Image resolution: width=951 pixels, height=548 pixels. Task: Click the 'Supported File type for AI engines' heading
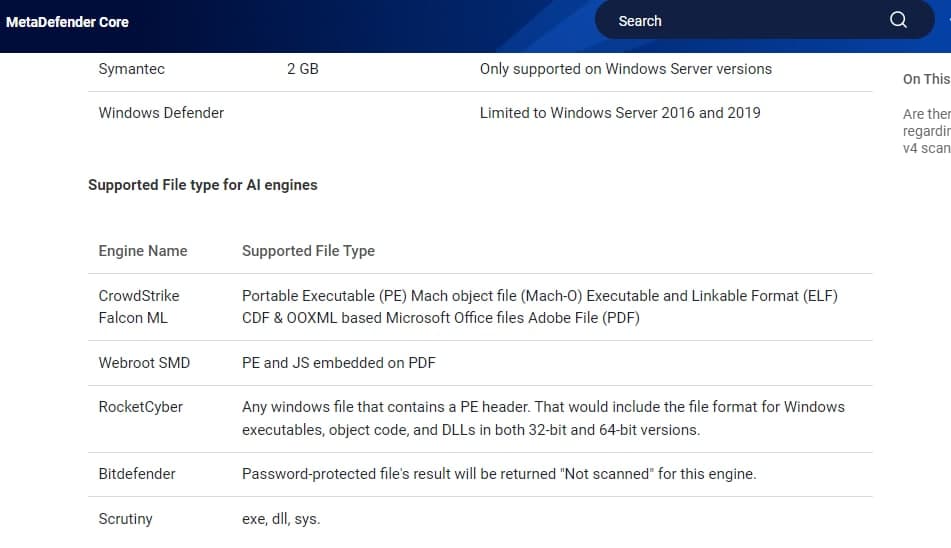[203, 185]
